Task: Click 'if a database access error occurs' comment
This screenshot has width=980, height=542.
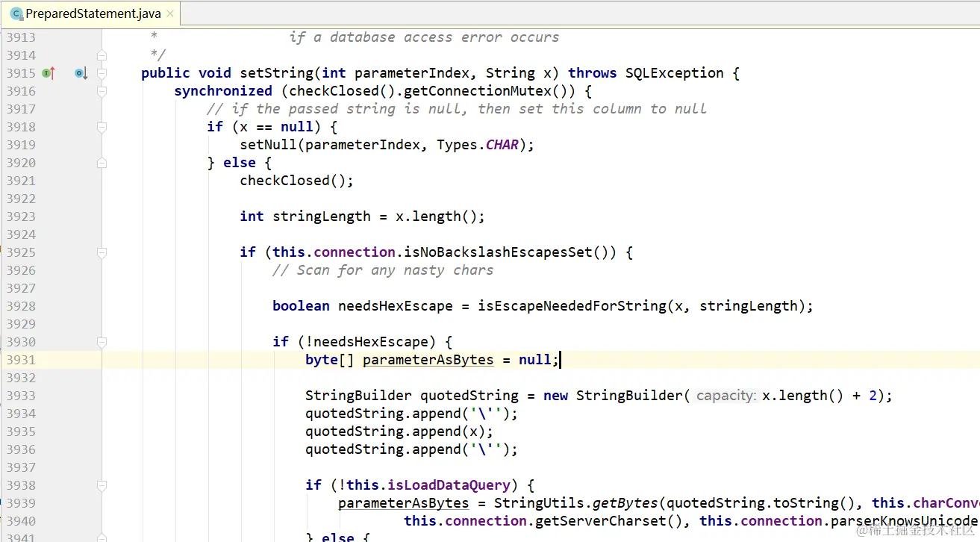Action: point(424,37)
